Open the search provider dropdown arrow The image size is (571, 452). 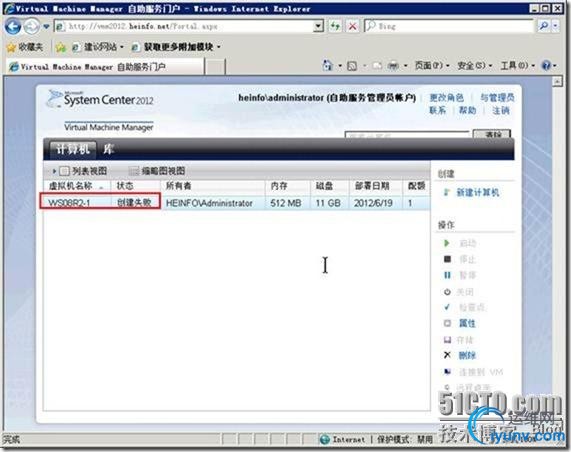555,26
